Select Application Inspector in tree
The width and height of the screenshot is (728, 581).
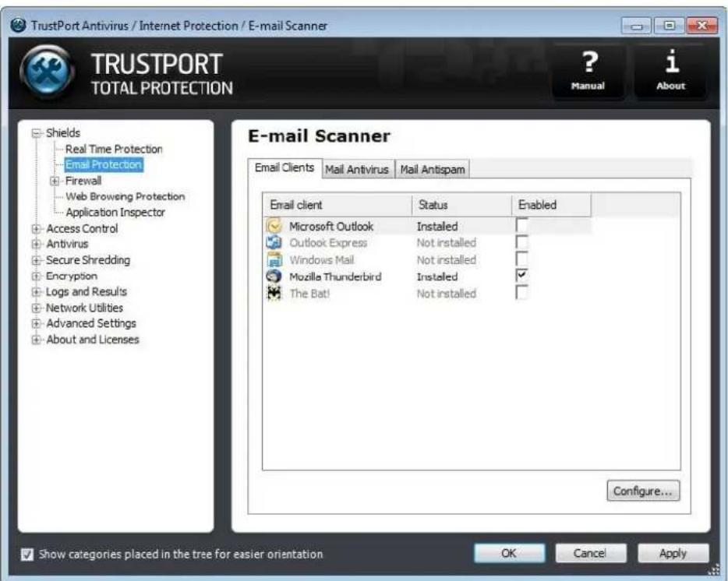[x=115, y=212]
